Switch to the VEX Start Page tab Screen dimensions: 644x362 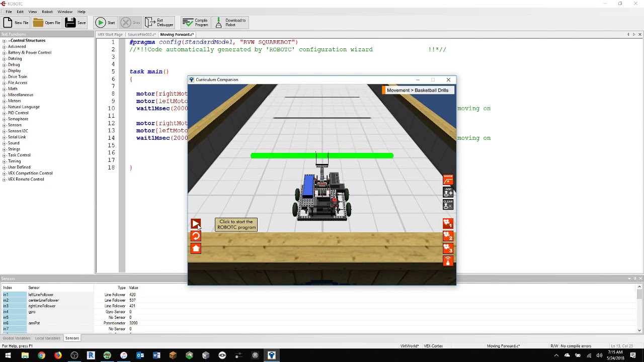tap(110, 35)
